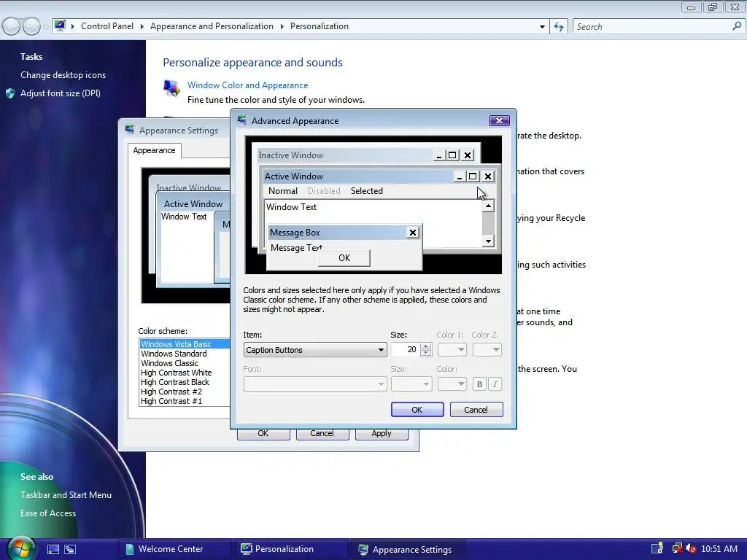Open the font Size dropdown
The image size is (747, 560).
(x=411, y=384)
